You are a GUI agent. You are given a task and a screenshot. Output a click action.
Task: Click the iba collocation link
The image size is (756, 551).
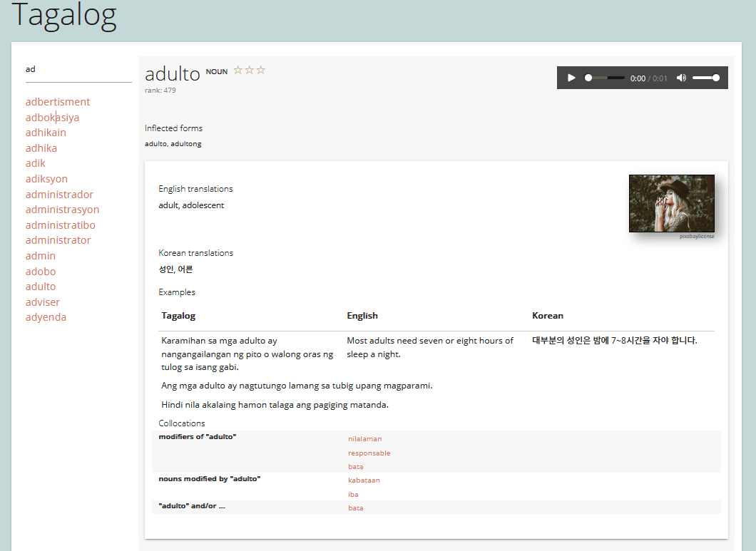353,495
